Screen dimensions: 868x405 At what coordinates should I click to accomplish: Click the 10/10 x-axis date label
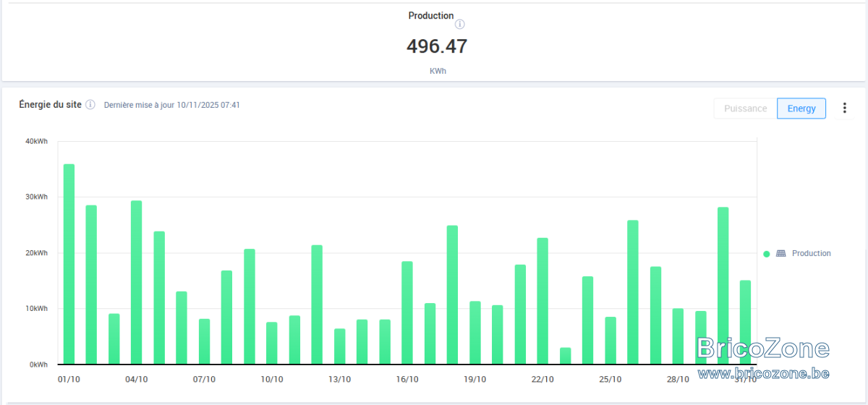point(272,379)
